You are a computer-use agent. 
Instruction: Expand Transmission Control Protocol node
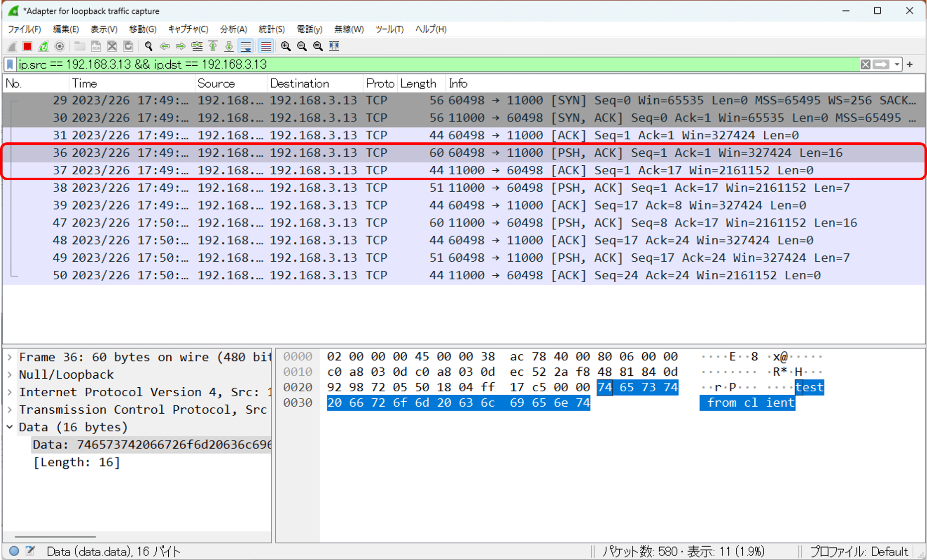click(x=10, y=409)
